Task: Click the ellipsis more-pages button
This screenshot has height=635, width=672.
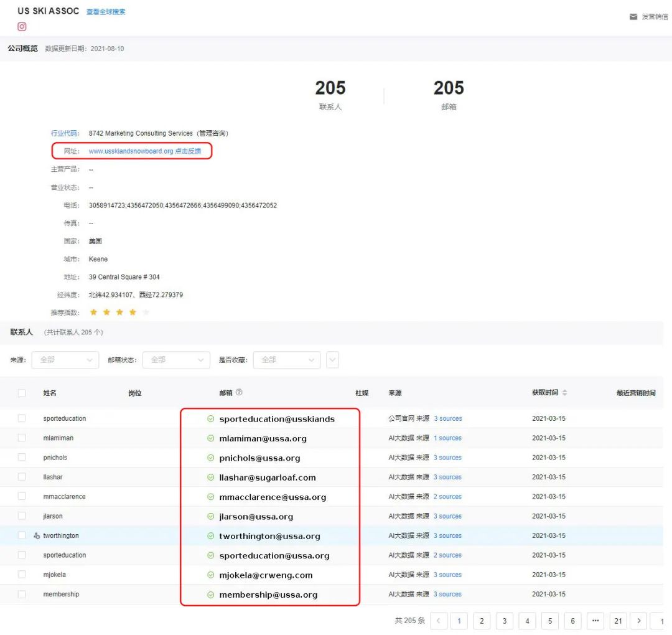Action: coord(595,621)
